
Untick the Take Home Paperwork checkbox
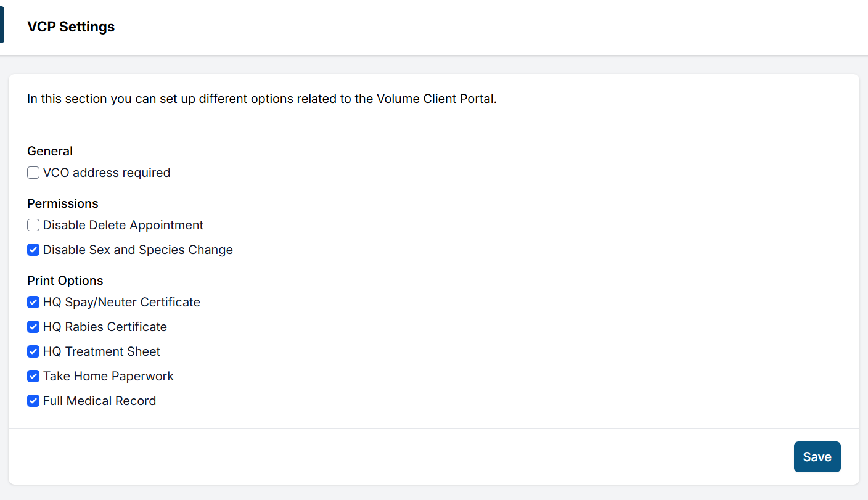point(33,377)
